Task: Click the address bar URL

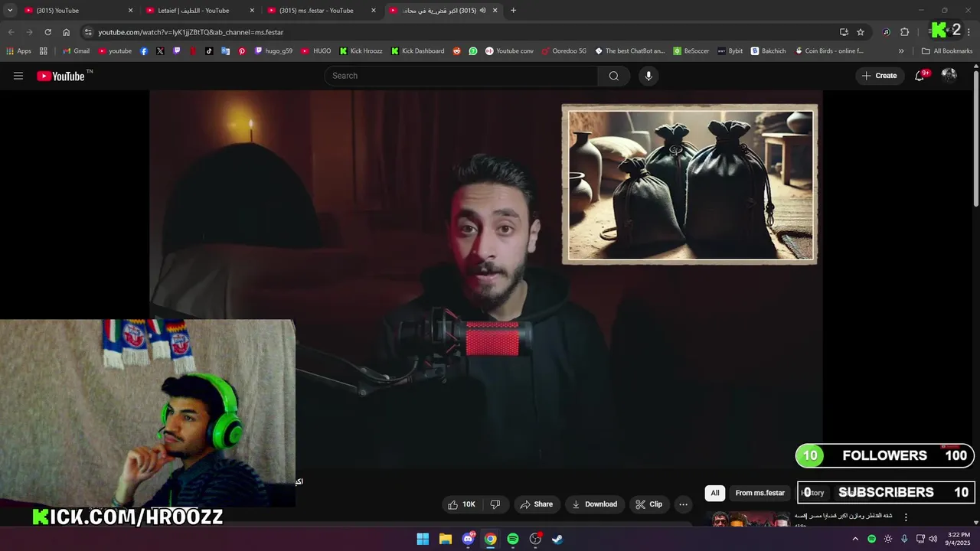Action: (x=191, y=32)
